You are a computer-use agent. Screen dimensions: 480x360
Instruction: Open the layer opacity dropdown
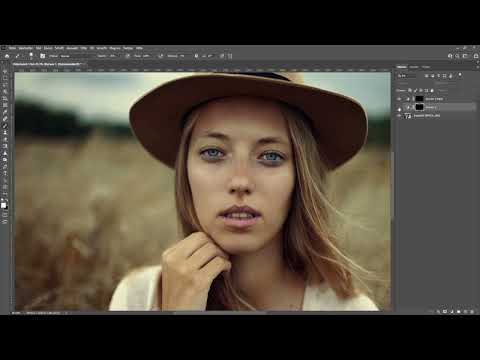pos(452,83)
